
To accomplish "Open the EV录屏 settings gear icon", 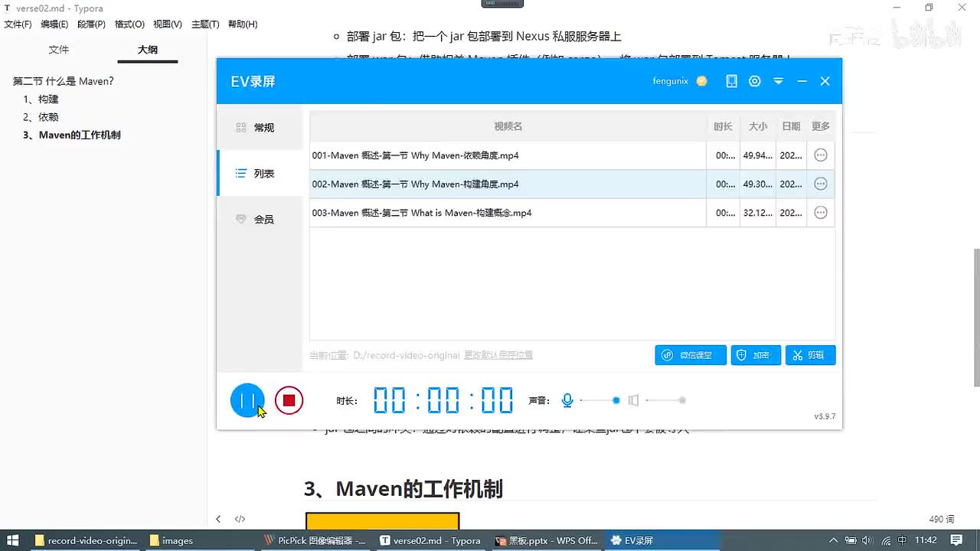I will [755, 81].
